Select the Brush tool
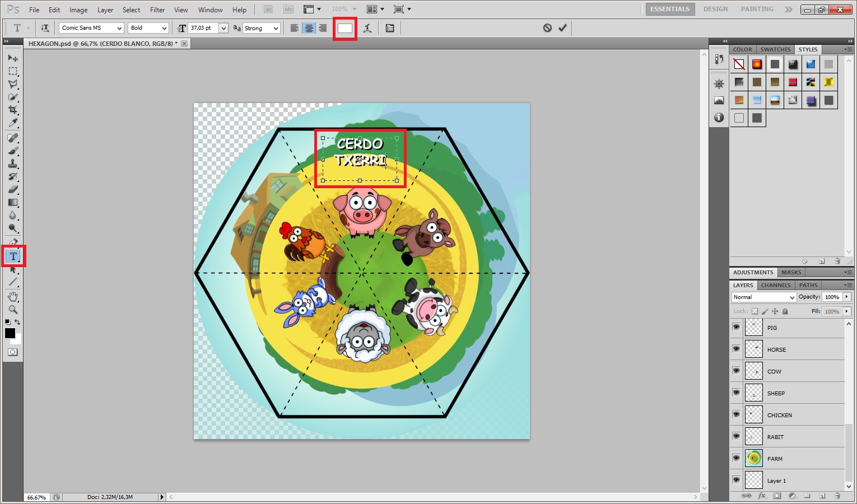857x504 pixels. 13,151
